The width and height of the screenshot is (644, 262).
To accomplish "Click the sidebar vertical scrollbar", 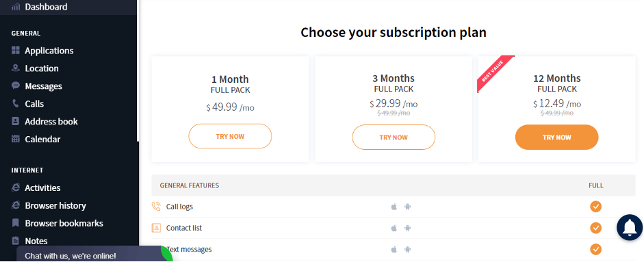I will point(138,70).
